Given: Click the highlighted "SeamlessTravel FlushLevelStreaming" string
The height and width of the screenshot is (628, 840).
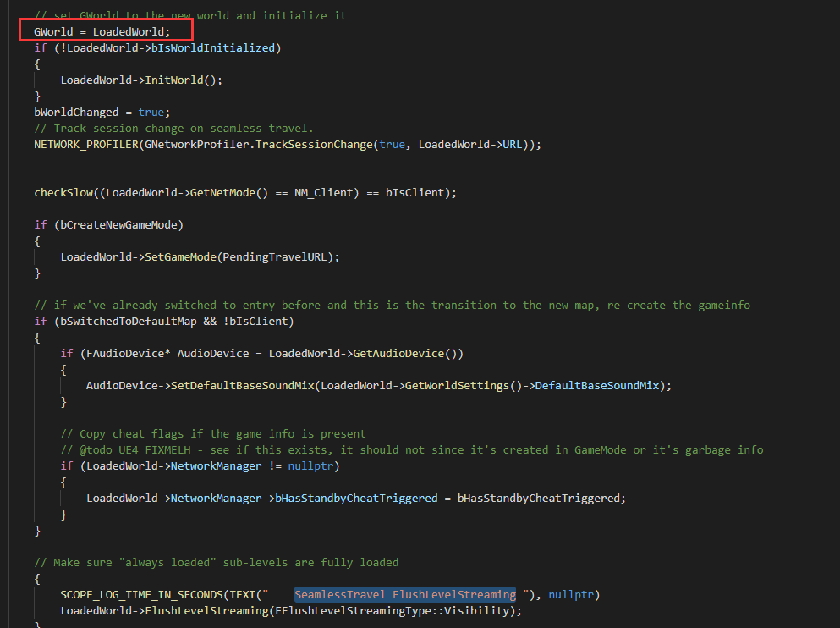Looking at the screenshot, I should [404, 594].
